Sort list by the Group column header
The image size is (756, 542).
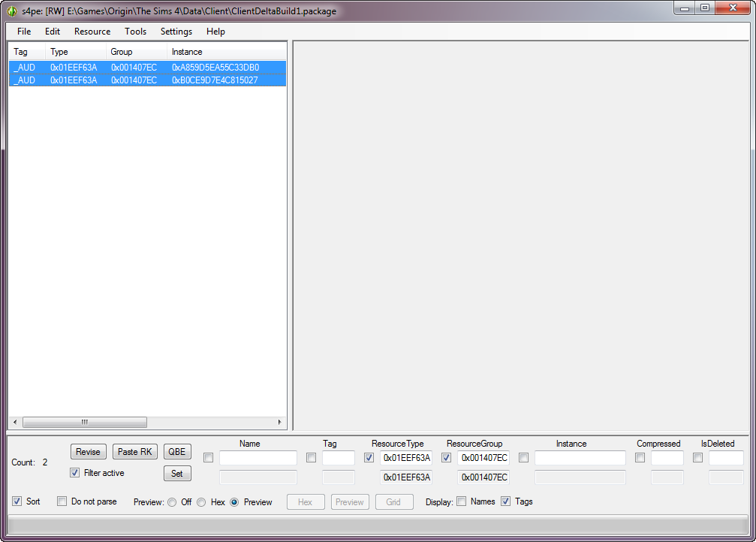pyautogui.click(x=137, y=52)
